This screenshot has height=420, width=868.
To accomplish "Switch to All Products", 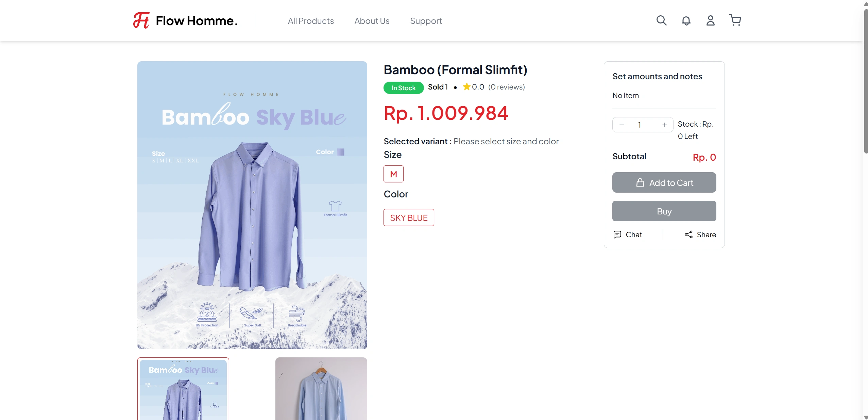I will (x=310, y=21).
